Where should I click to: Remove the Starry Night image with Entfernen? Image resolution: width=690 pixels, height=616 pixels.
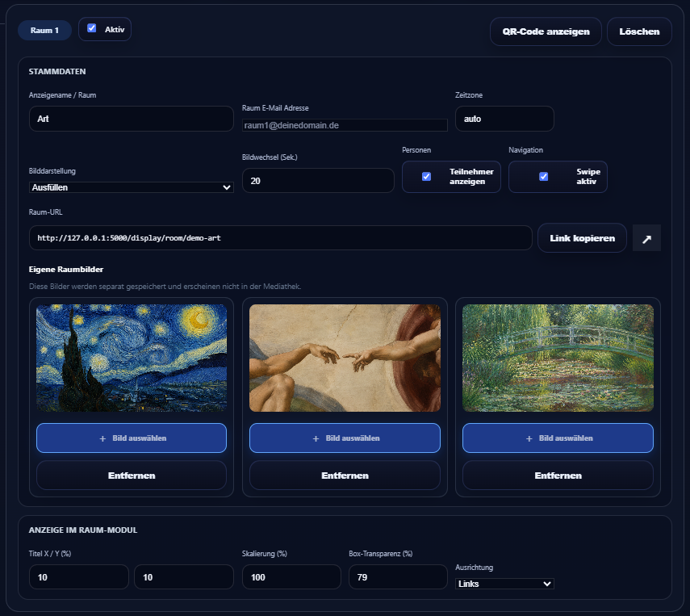click(x=132, y=476)
